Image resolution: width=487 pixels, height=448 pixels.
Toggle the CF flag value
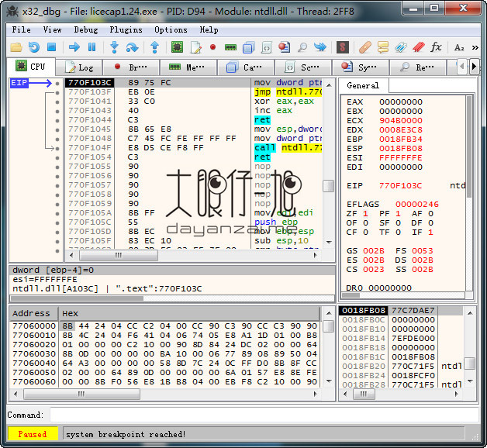(x=365, y=233)
